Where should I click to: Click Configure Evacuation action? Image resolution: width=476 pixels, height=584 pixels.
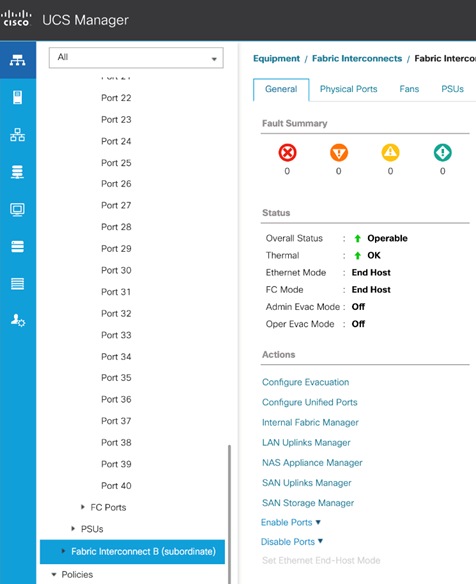pos(305,382)
